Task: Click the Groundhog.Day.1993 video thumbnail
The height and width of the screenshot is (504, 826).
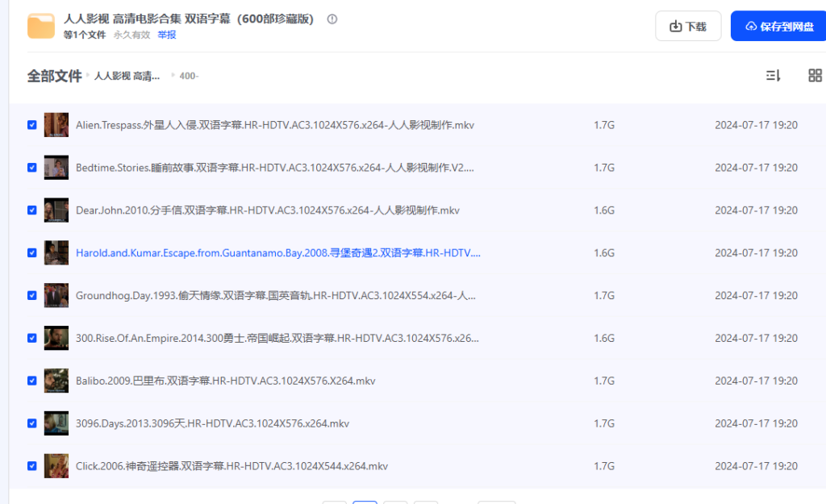Action: [x=56, y=295]
